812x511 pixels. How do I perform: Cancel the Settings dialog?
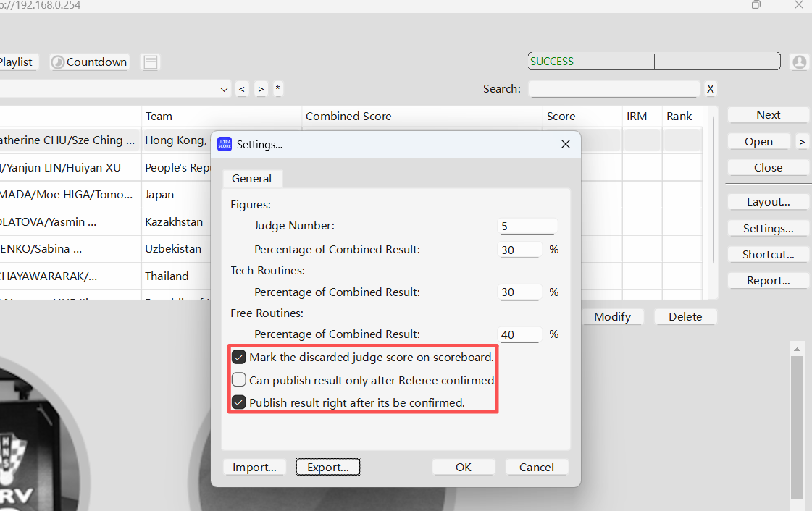coord(537,467)
